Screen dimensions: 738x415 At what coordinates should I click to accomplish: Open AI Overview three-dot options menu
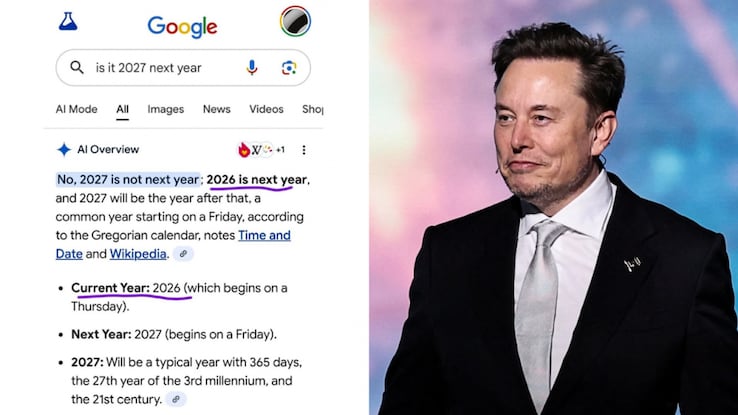coord(304,150)
